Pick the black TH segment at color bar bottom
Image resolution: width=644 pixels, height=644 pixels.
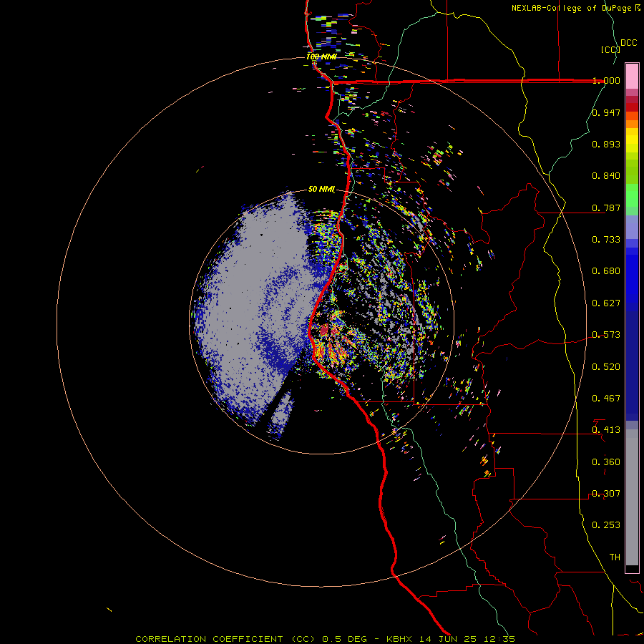(632, 568)
